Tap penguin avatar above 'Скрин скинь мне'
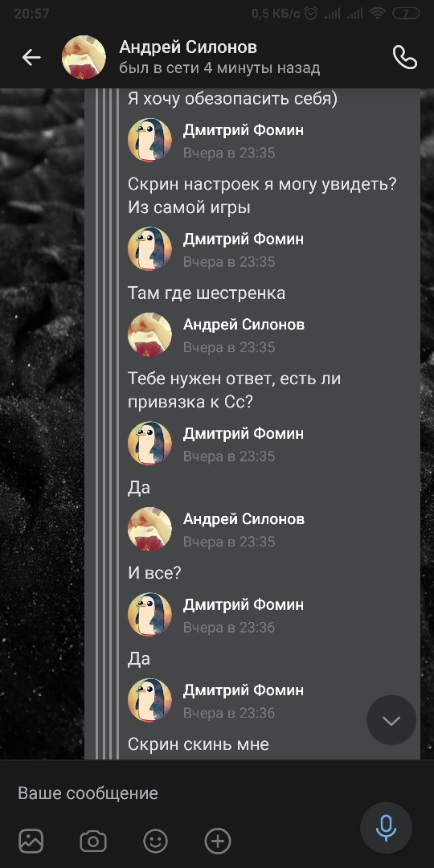This screenshot has width=434, height=868. pyautogui.click(x=149, y=700)
